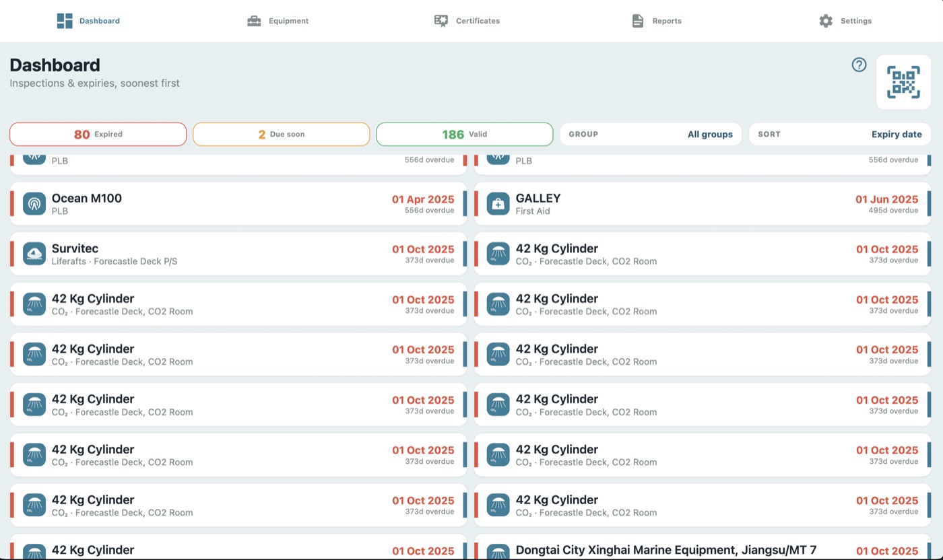
Task: Open the QR code scanner
Action: point(903,82)
